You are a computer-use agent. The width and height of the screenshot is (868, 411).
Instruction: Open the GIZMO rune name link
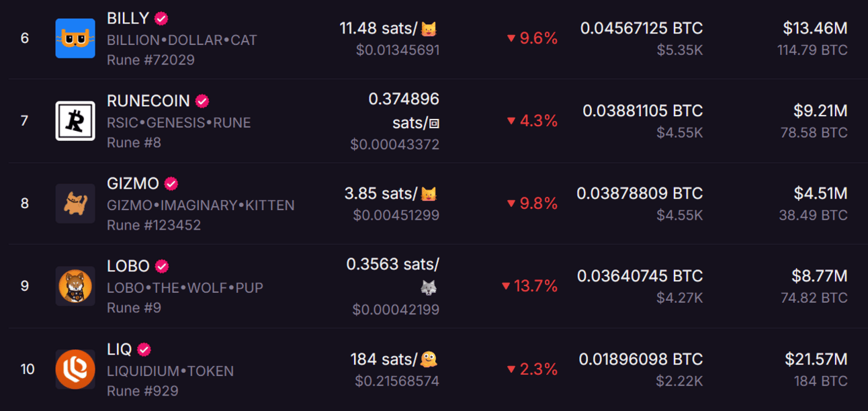pyautogui.click(x=133, y=183)
